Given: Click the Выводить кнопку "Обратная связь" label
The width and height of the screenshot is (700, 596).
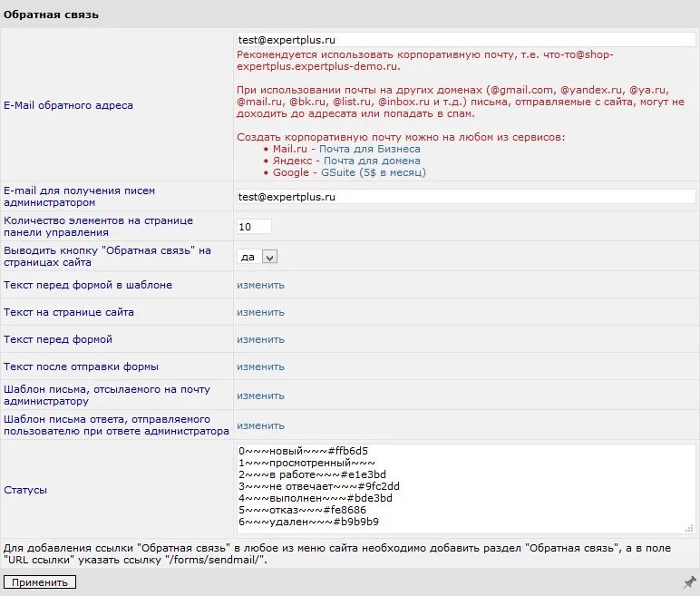Looking at the screenshot, I should 107,257.
